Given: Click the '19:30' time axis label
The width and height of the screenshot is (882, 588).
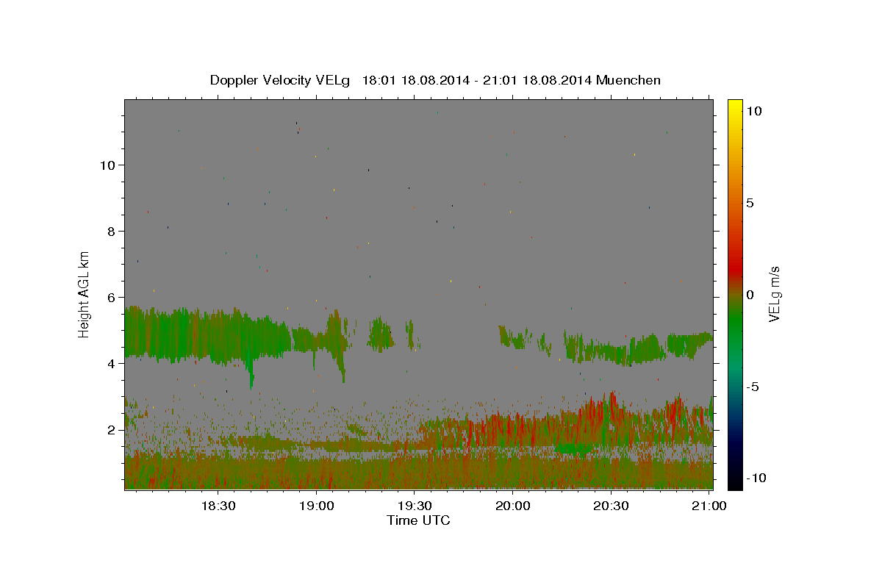Looking at the screenshot, I should (x=414, y=506).
